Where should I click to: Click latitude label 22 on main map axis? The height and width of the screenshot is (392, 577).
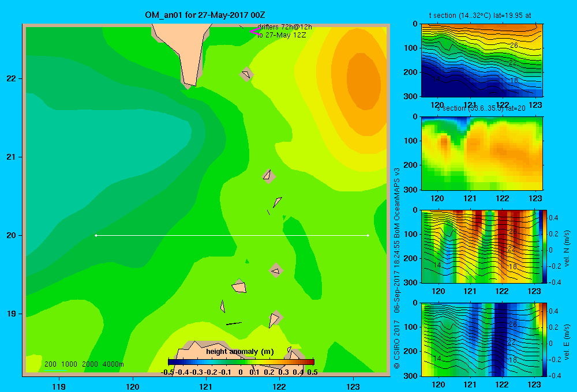click(11, 78)
